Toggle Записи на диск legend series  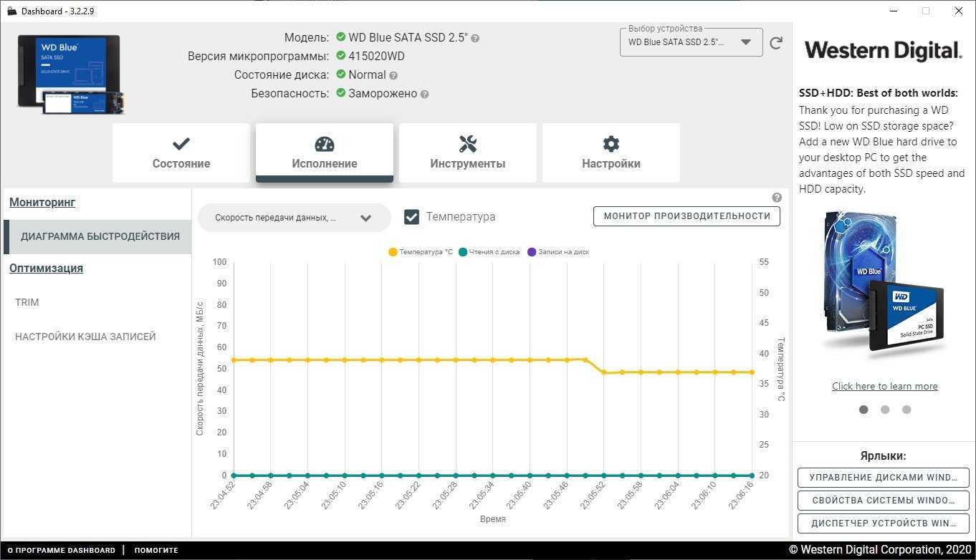click(x=558, y=252)
